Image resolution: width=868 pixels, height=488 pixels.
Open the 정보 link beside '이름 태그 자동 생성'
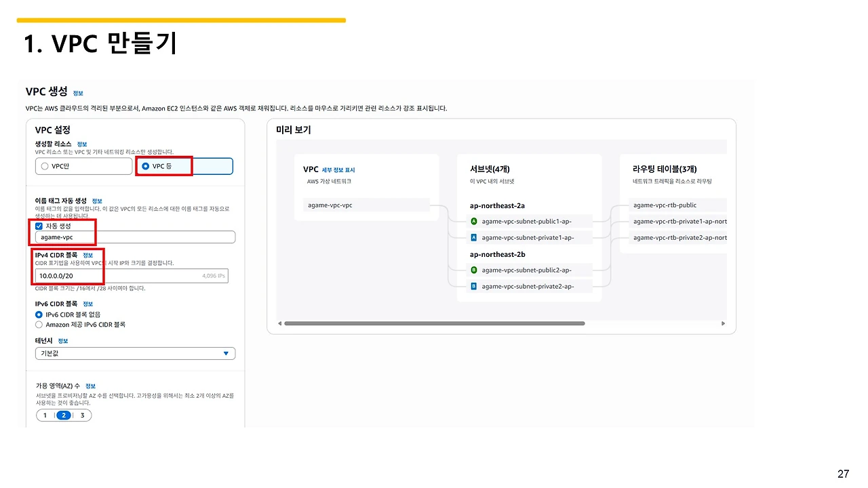pyautogui.click(x=97, y=201)
